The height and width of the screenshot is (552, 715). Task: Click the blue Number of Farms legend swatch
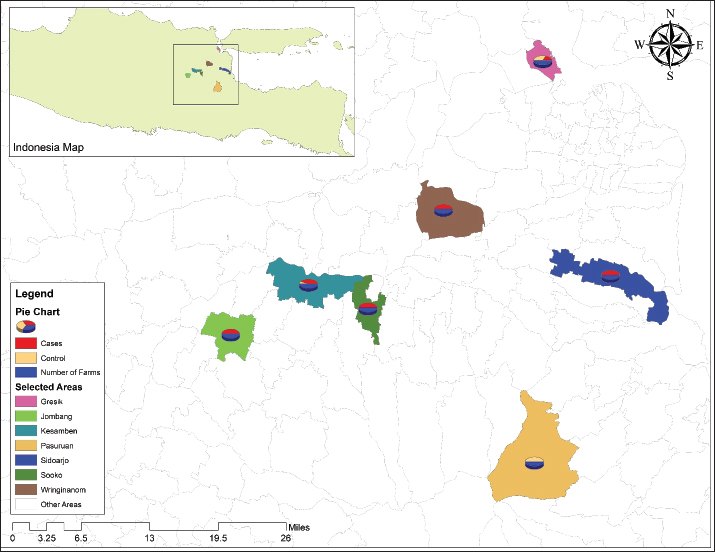pos(26,372)
